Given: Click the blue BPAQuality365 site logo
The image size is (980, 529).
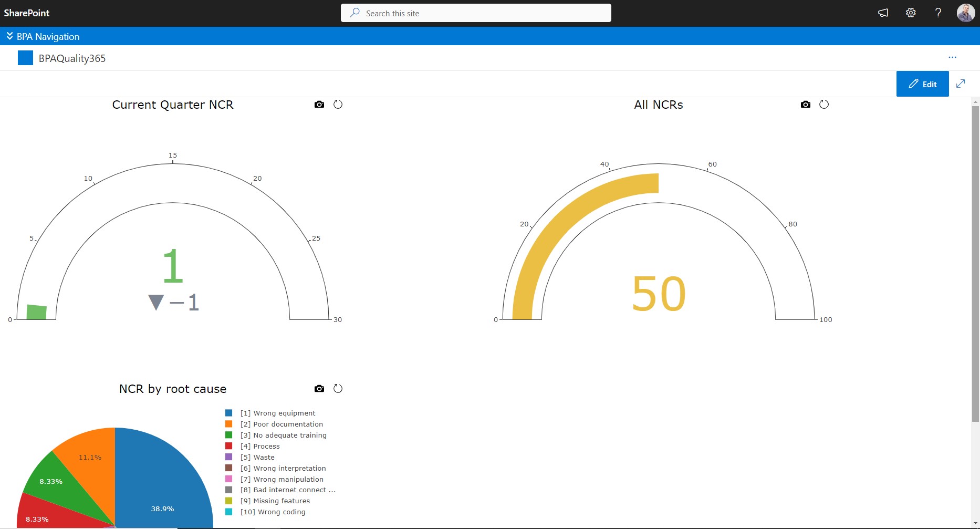Looking at the screenshot, I should click(x=25, y=58).
